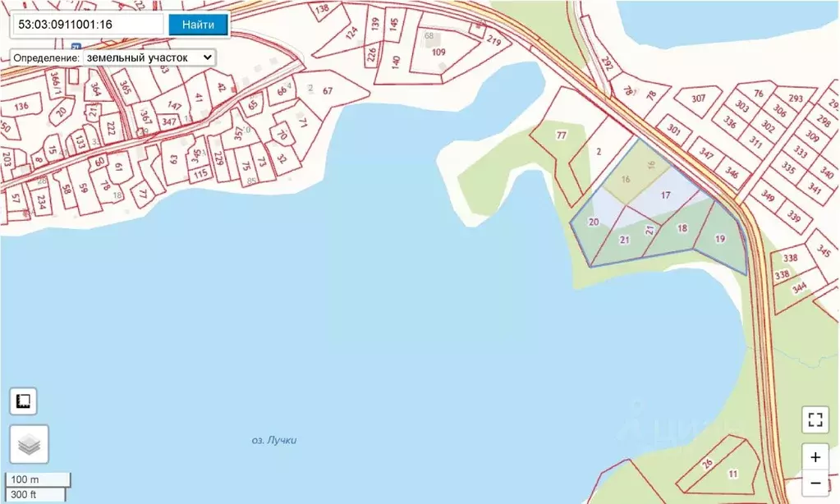Select parcel 77 on green area

click(x=561, y=135)
